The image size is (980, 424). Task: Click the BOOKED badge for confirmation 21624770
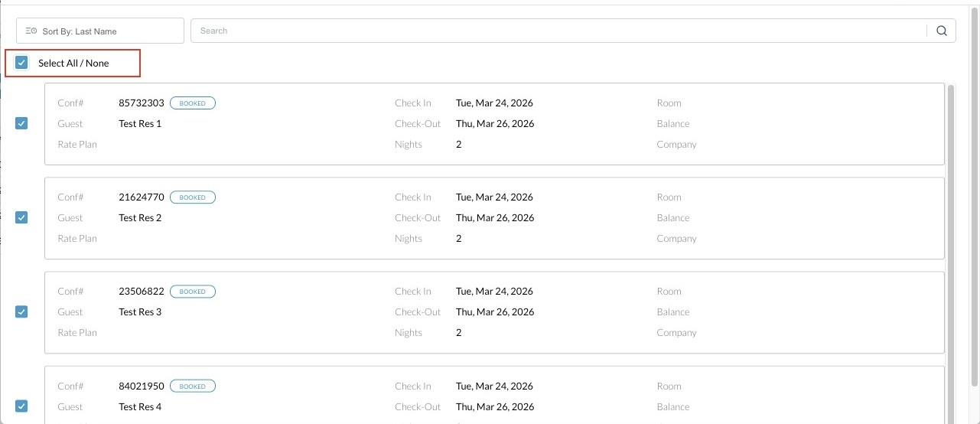[x=193, y=197]
